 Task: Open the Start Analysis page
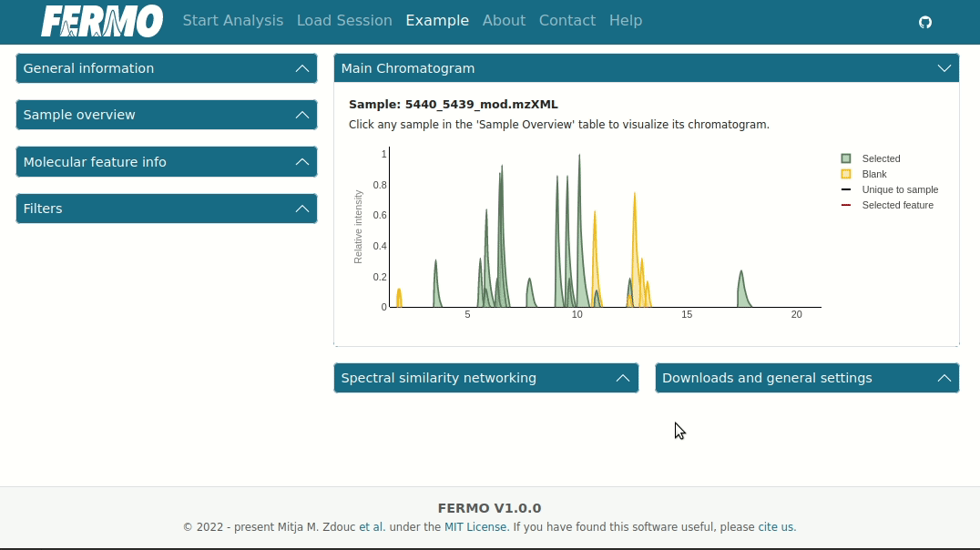pyautogui.click(x=233, y=21)
